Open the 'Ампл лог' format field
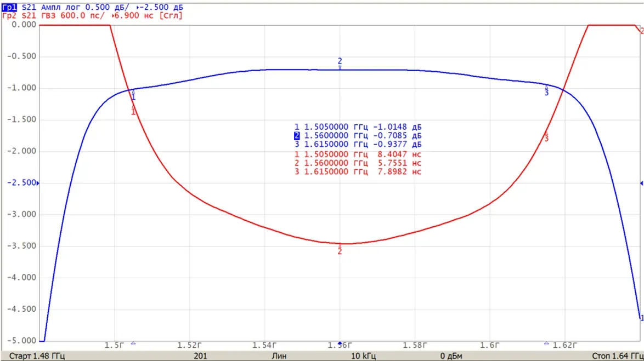Screen dimensions: 644x361 tap(60, 7)
